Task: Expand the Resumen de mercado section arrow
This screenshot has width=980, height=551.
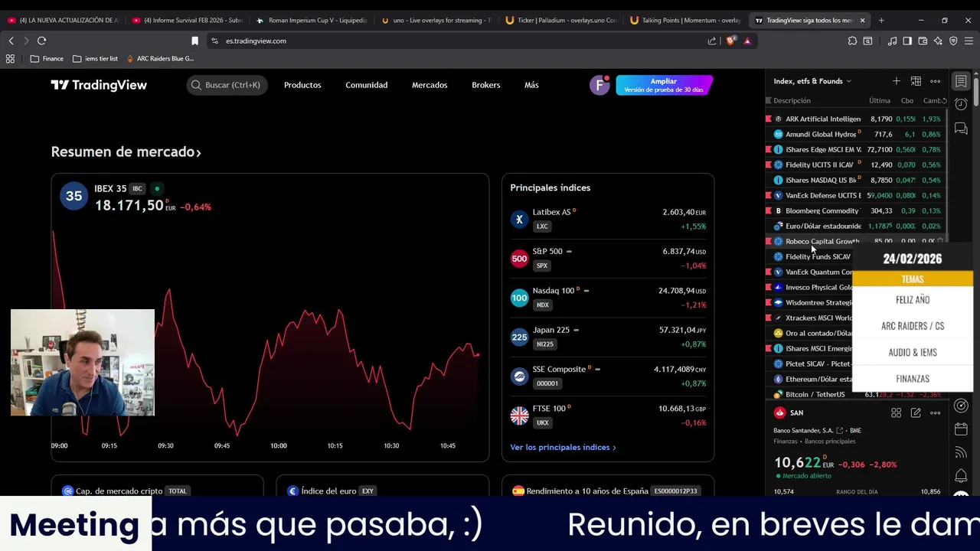Action: tap(198, 152)
